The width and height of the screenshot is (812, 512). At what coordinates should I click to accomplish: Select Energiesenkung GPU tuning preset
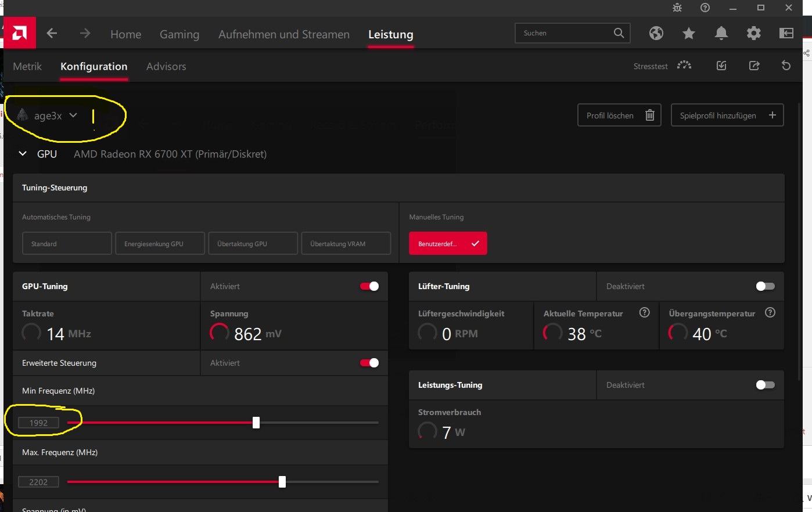(160, 244)
